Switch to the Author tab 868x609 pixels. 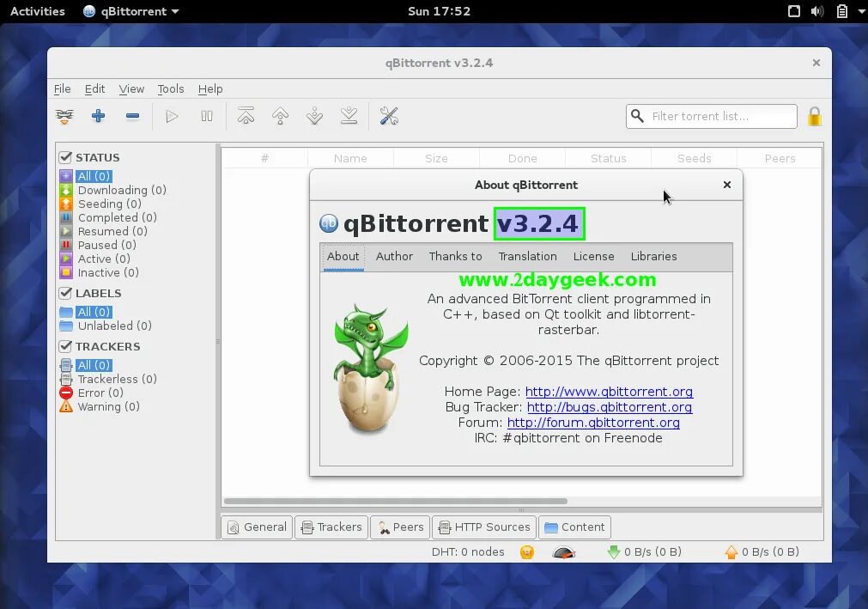click(394, 256)
